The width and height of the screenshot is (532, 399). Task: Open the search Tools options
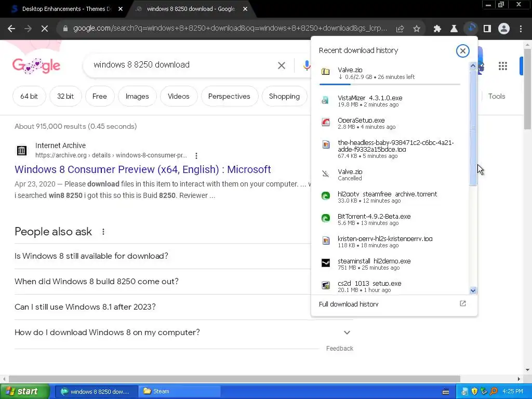coord(497,96)
